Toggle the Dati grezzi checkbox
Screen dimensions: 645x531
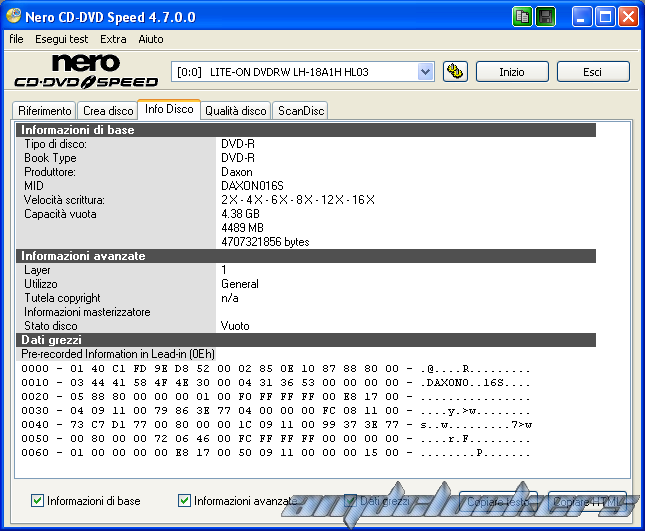click(351, 500)
